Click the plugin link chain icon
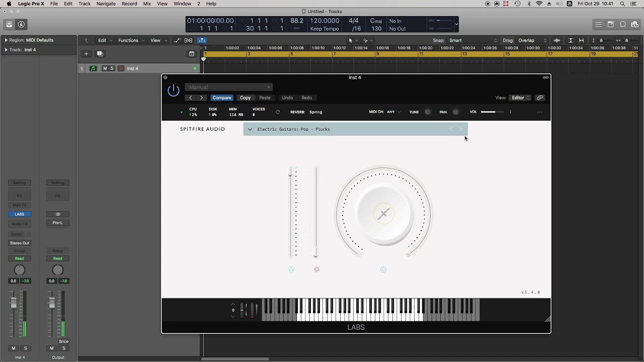Screen dimensions: 644x362 tap(540, 98)
